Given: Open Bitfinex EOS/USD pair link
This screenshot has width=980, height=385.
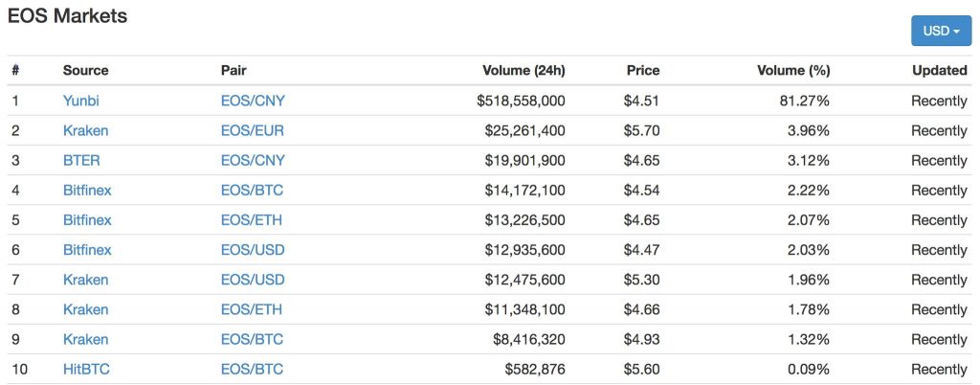Looking at the screenshot, I should tap(253, 249).
